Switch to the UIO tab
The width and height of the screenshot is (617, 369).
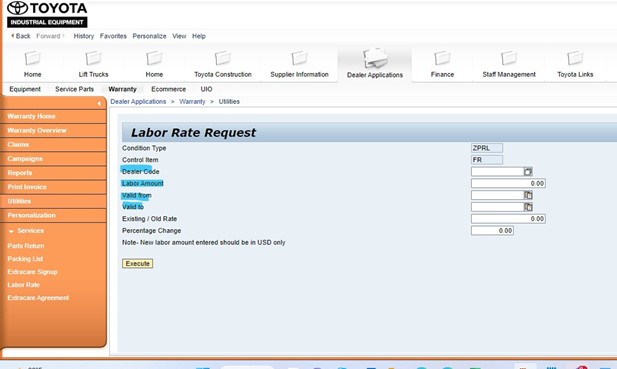206,89
